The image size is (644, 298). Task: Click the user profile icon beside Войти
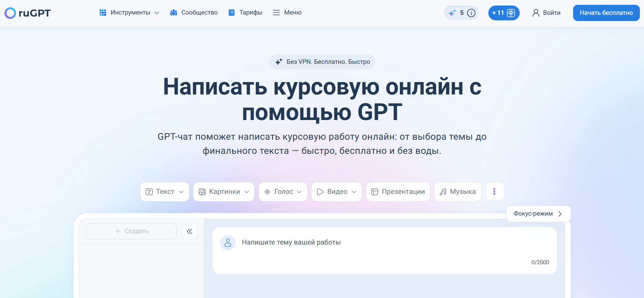(536, 13)
